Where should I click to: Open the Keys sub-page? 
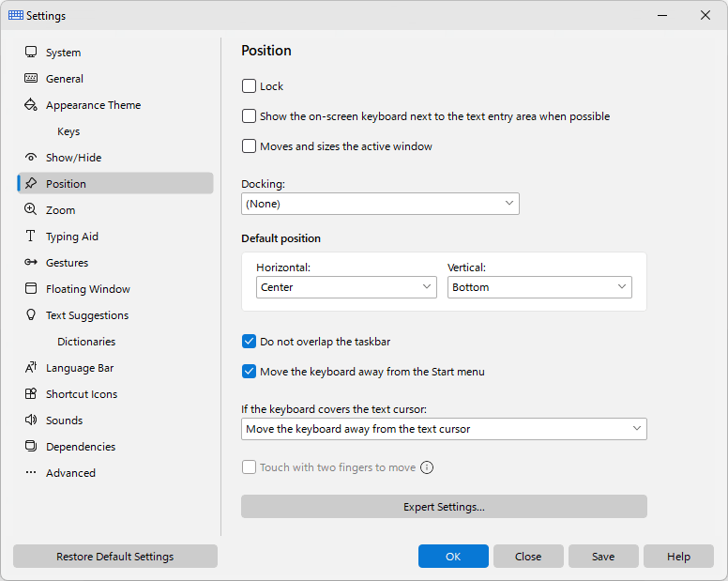coord(115,131)
